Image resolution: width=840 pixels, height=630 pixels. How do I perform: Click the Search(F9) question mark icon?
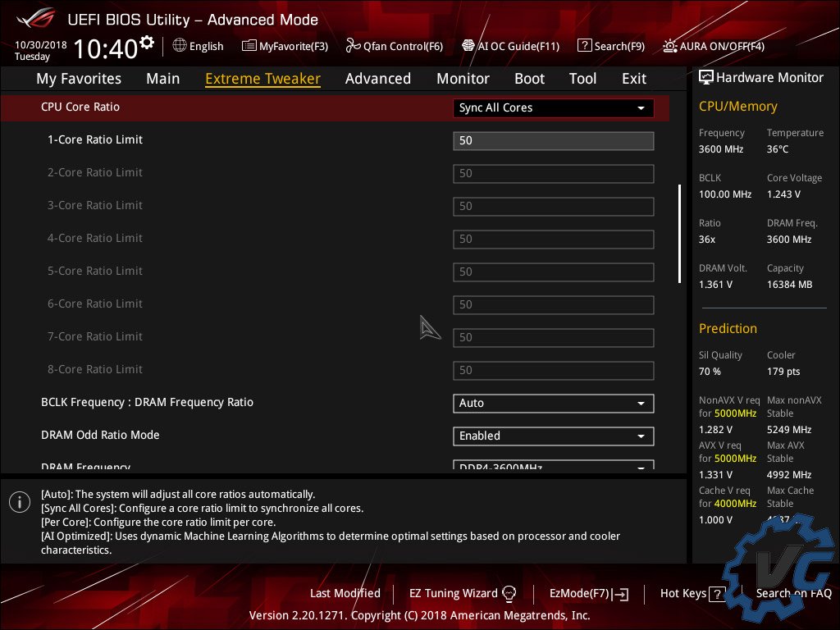click(584, 46)
